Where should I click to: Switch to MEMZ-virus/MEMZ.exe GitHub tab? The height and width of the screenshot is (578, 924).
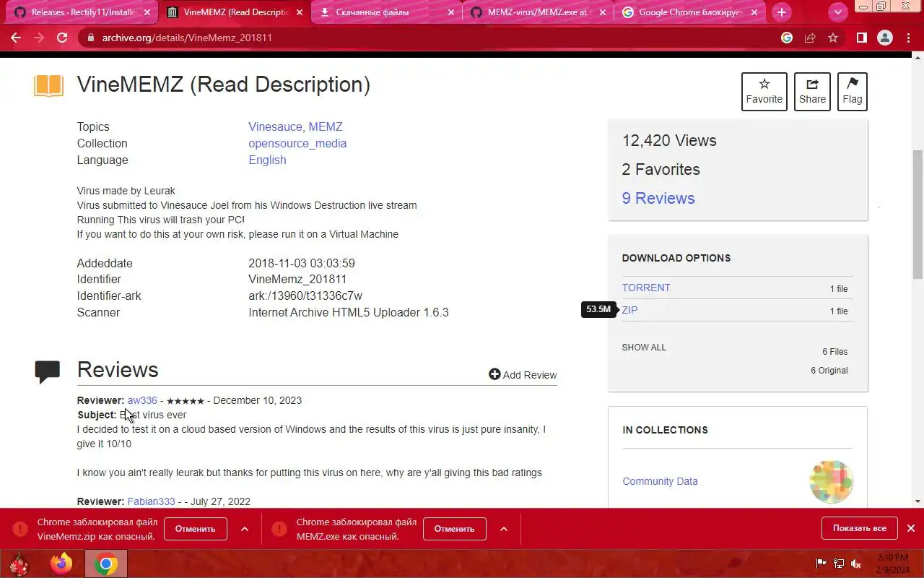(x=537, y=12)
